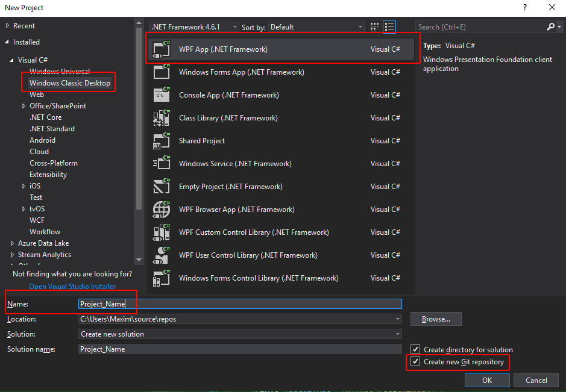Select the .NET Core category
The width and height of the screenshot is (566, 392).
(x=45, y=117)
